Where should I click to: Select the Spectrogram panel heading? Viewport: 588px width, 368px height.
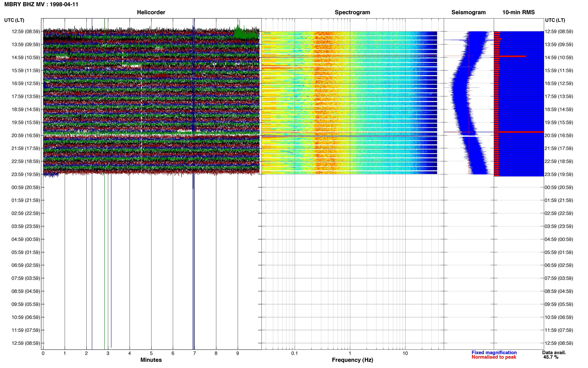point(352,12)
